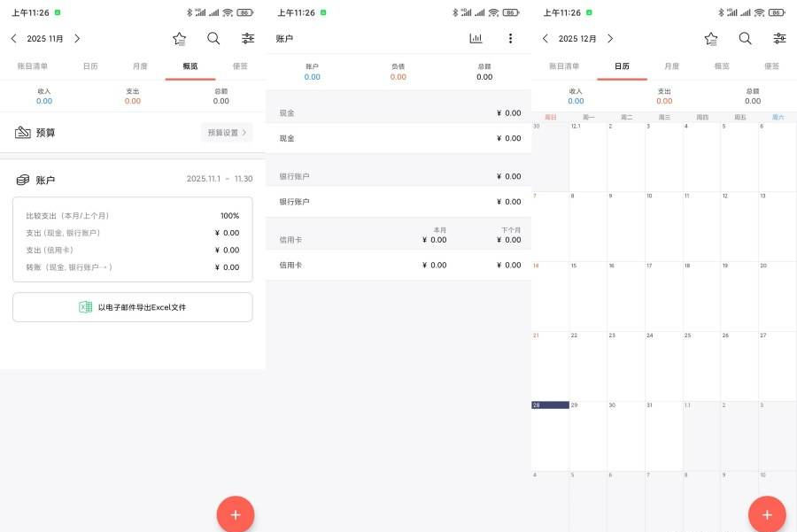
Task: Go to previous month from 2025 12月
Action: 546,39
